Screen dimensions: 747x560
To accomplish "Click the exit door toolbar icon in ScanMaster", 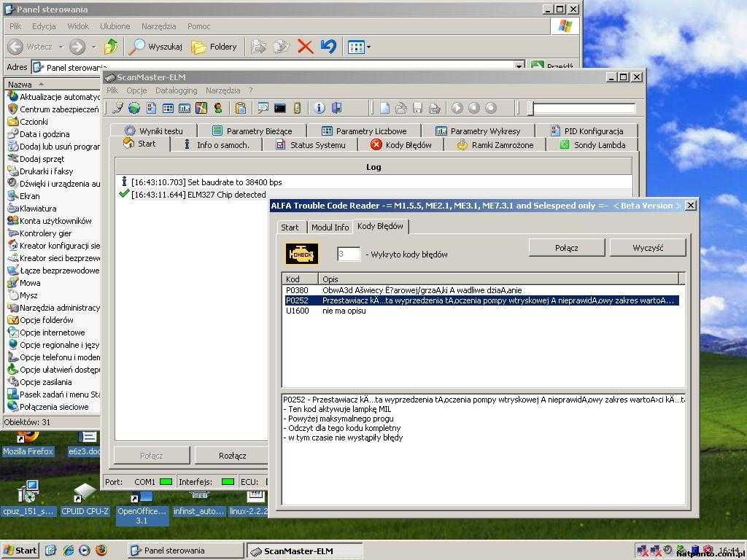I will pos(336,108).
